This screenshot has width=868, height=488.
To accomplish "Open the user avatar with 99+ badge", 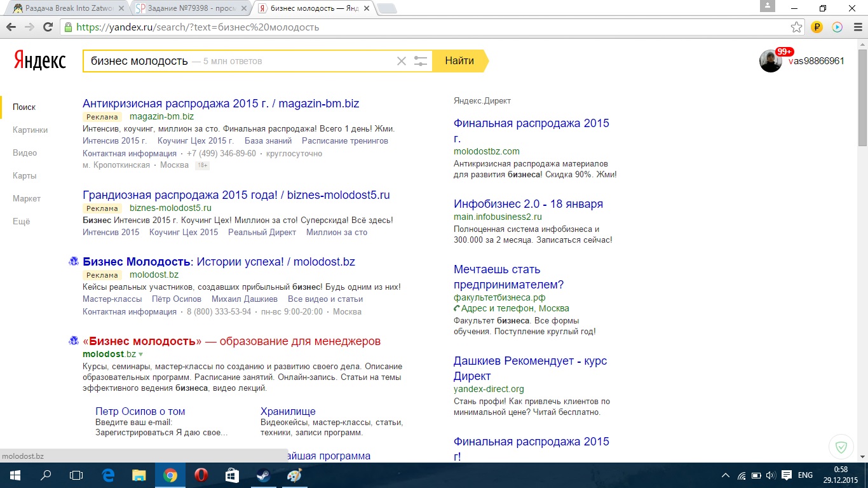I will point(771,61).
